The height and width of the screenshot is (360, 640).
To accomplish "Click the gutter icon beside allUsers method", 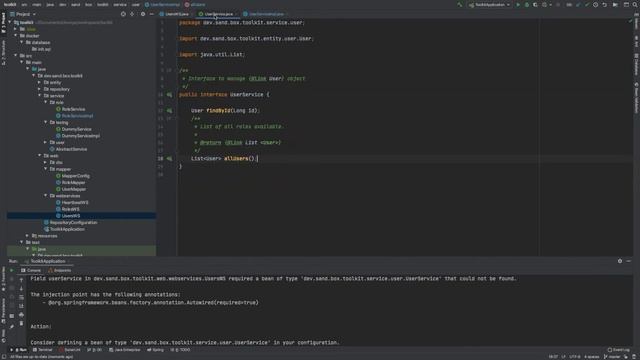I will [169, 158].
